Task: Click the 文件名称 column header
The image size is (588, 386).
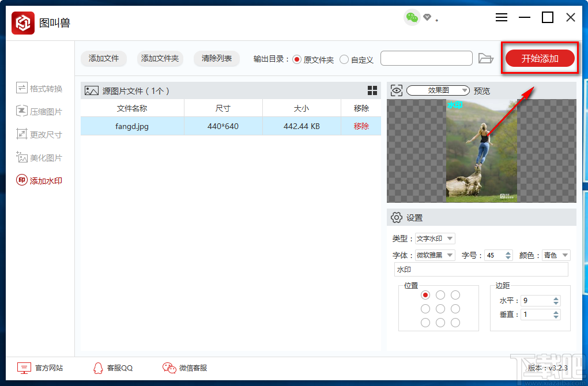Action: (132, 108)
